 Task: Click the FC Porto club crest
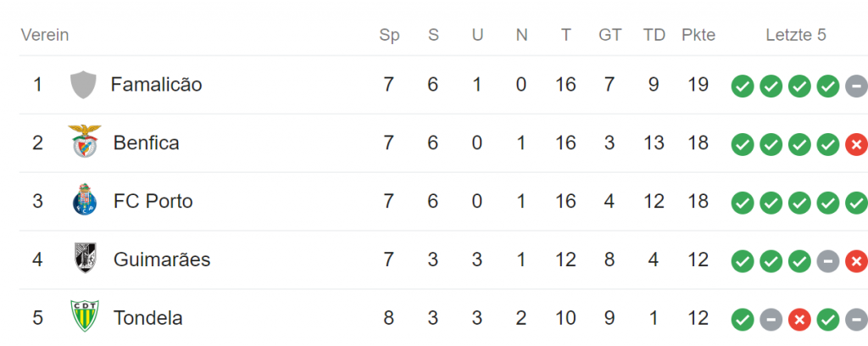pos(84,201)
